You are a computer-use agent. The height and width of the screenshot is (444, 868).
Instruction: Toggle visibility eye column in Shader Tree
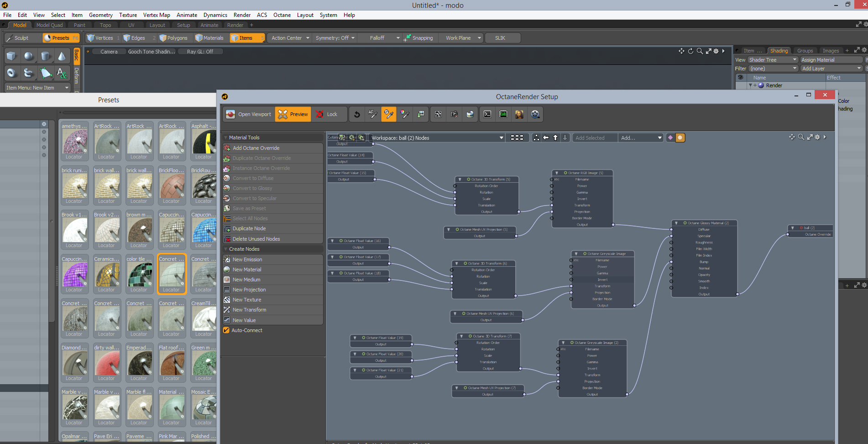[x=740, y=78]
